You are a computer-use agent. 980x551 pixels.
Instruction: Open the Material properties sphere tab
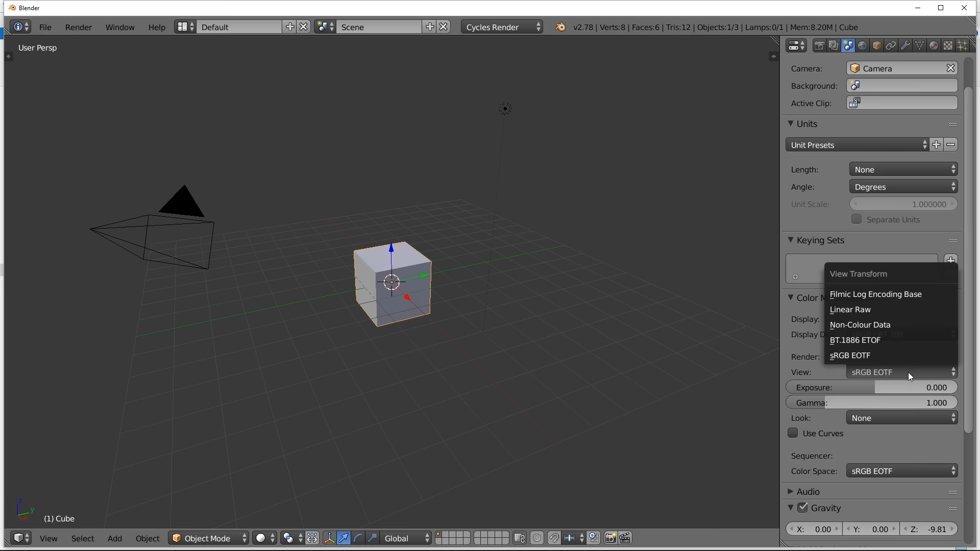click(934, 46)
